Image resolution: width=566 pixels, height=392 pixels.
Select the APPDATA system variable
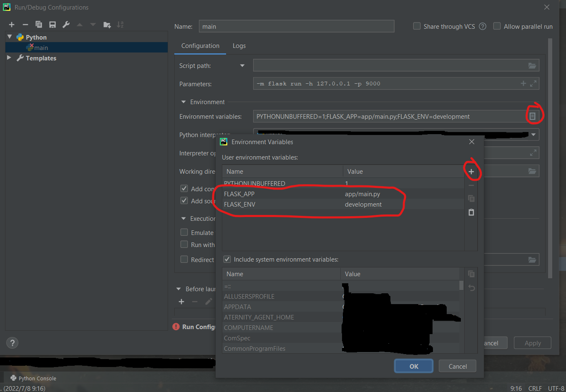tap(237, 307)
